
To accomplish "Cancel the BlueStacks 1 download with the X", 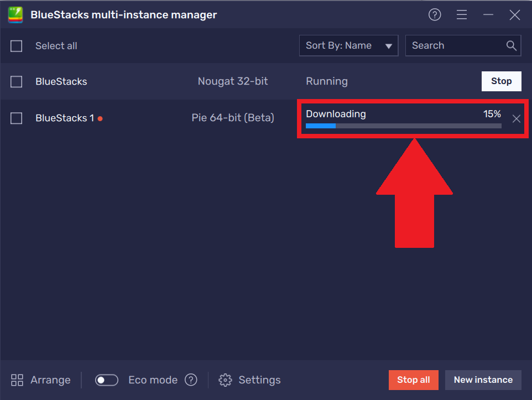I will click(516, 118).
